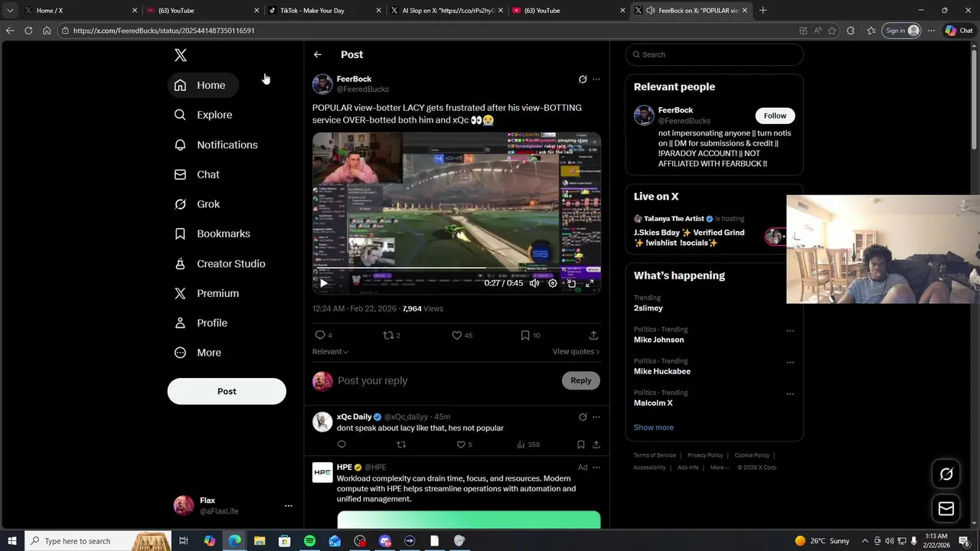
Task: Switch to Home / X tab
Action: coord(80,11)
